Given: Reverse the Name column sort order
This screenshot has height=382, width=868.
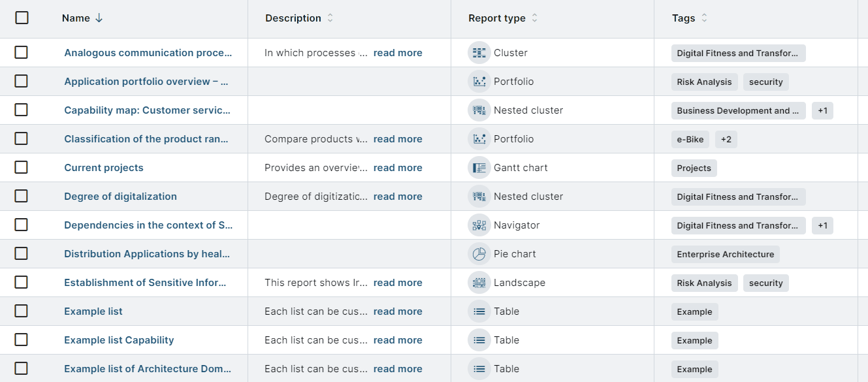Looking at the screenshot, I should [99, 18].
